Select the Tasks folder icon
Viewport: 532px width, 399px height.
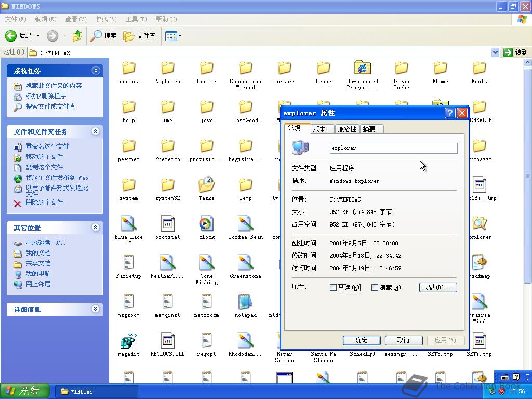point(206,184)
